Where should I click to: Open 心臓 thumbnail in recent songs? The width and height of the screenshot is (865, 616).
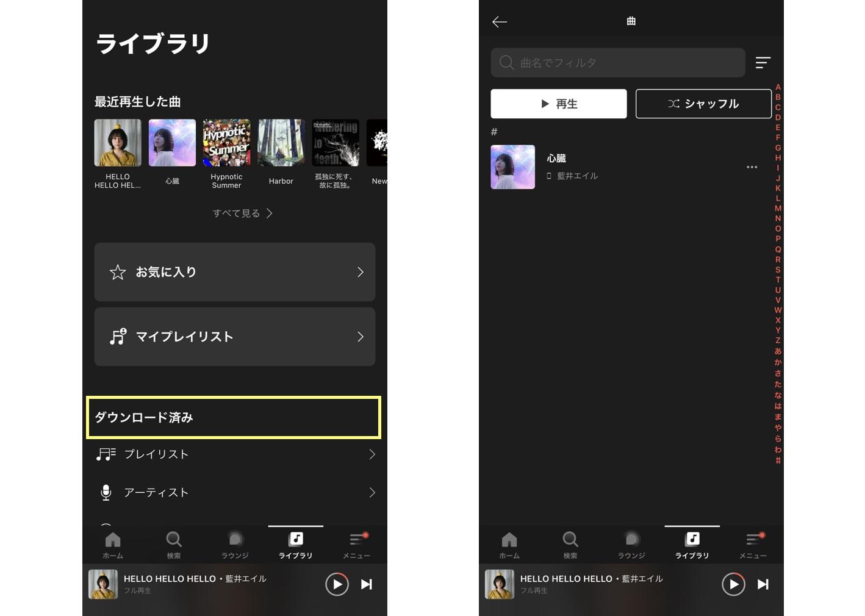coord(172,143)
